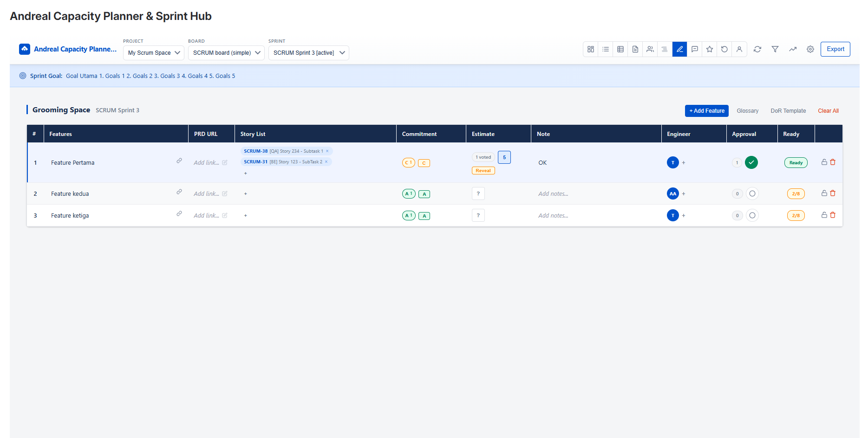Open the trend chart icon
This screenshot has height=438, width=868.
[793, 49]
